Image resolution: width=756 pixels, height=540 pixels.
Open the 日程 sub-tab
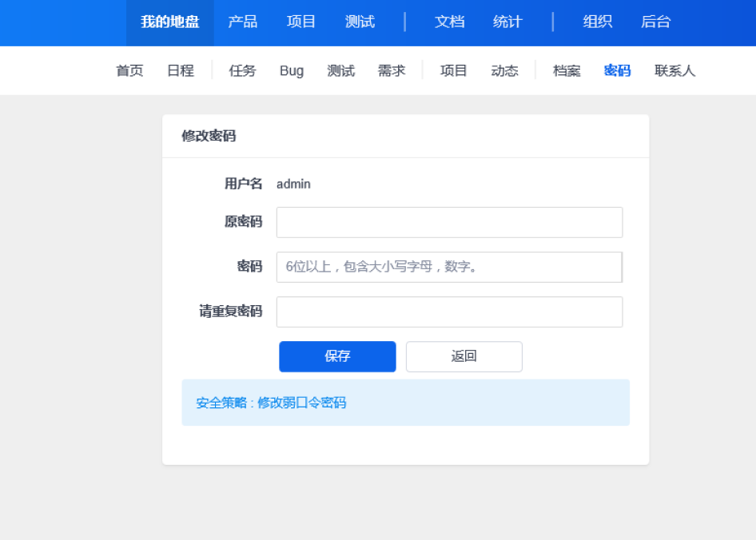coord(181,70)
